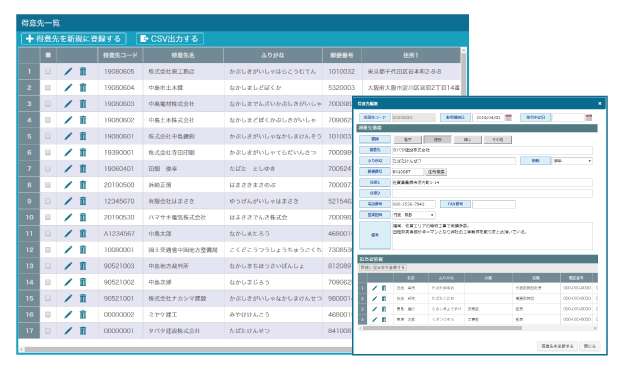The image size is (625, 372).
Task: Click postal code cell 1010032
Action: (342, 71)
